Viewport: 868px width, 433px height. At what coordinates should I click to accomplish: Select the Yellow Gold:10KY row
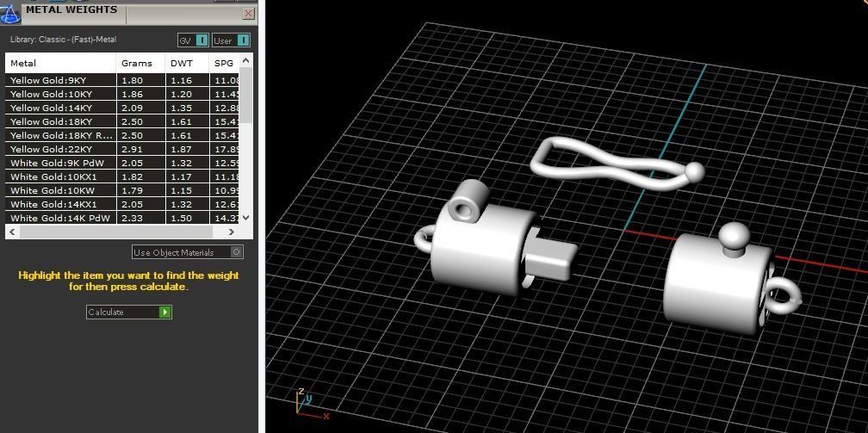(x=123, y=94)
